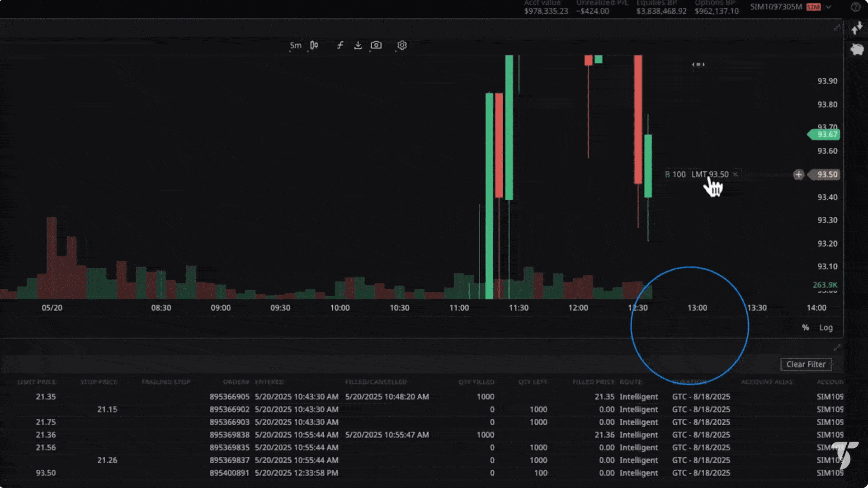Image resolution: width=868 pixels, height=488 pixels.
Task: Select order 895400891 row
Action: tap(229, 473)
